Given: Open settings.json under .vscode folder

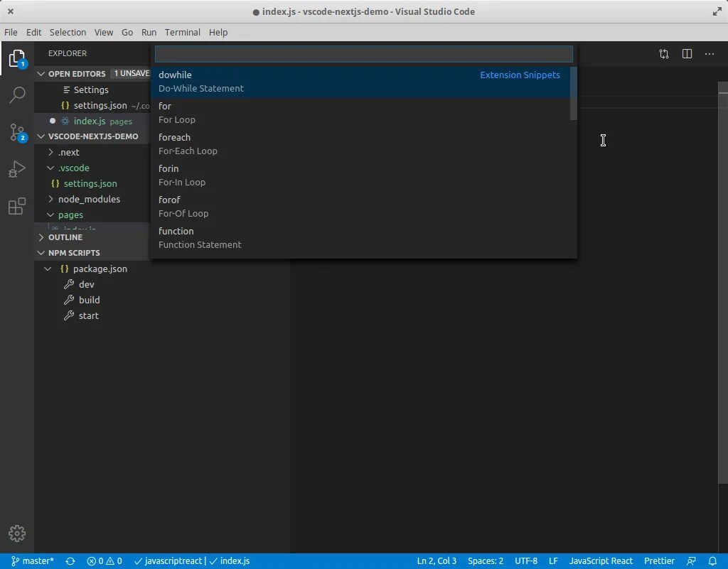Looking at the screenshot, I should 90,184.
